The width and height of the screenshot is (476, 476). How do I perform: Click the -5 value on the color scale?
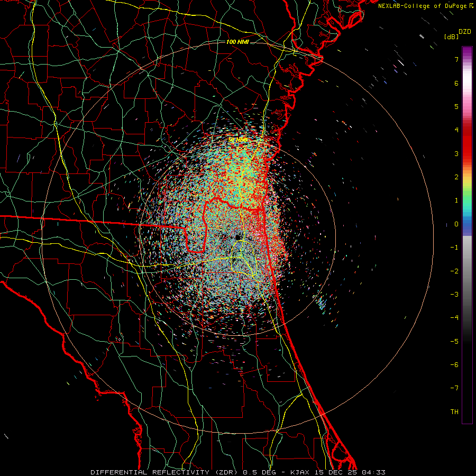(454, 342)
